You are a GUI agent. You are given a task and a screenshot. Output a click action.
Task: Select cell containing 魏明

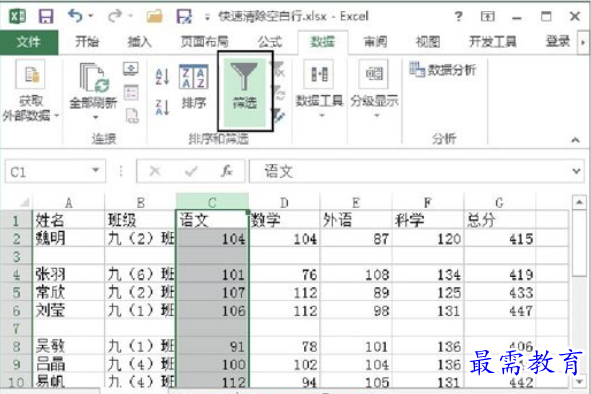(69, 238)
